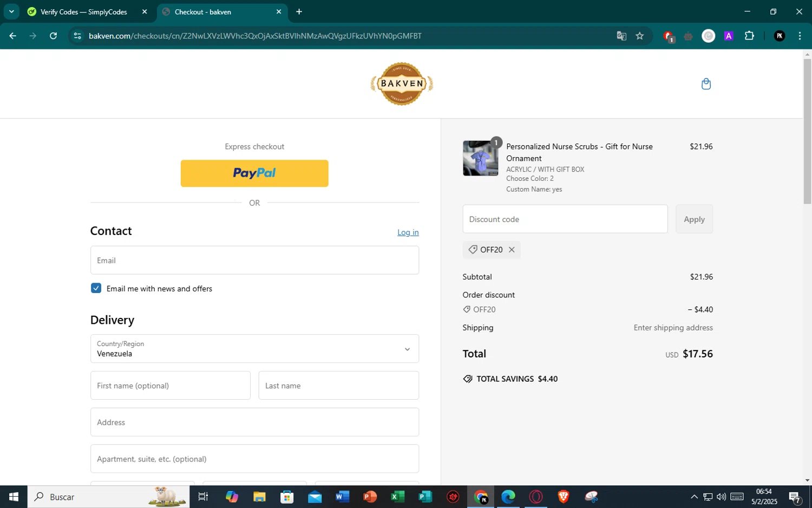Remove the OFF20 discount tag

coord(512,250)
